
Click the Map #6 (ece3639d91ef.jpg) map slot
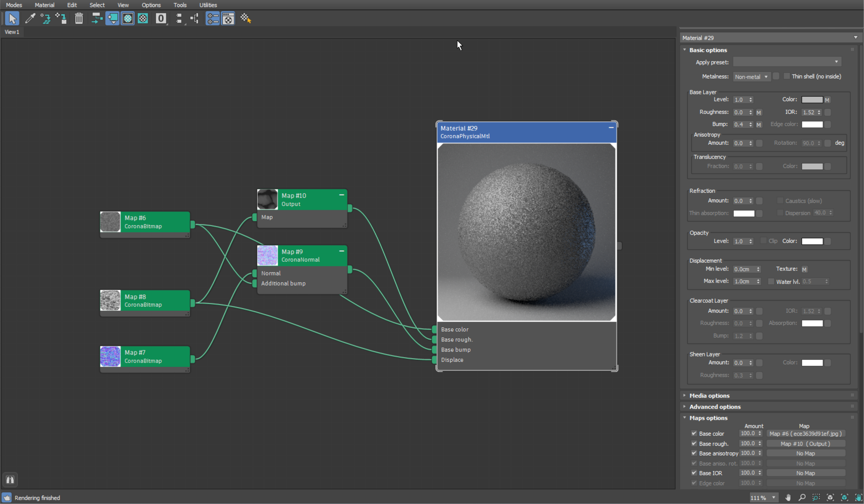[806, 433]
